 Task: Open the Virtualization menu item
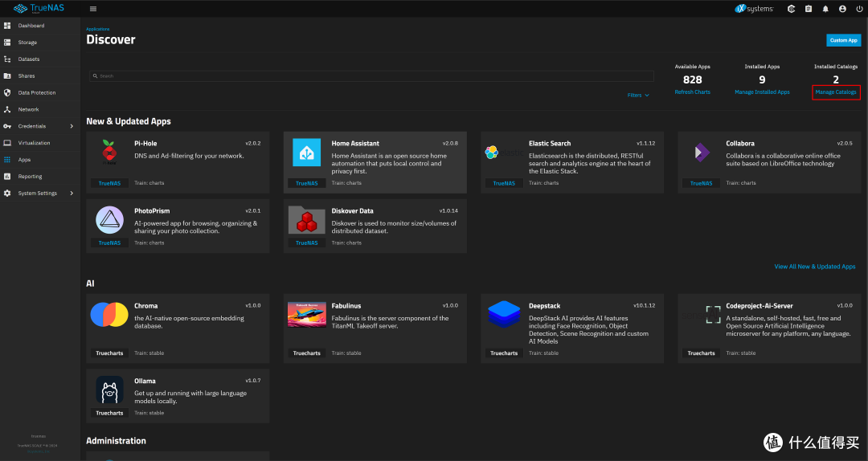coord(40,143)
